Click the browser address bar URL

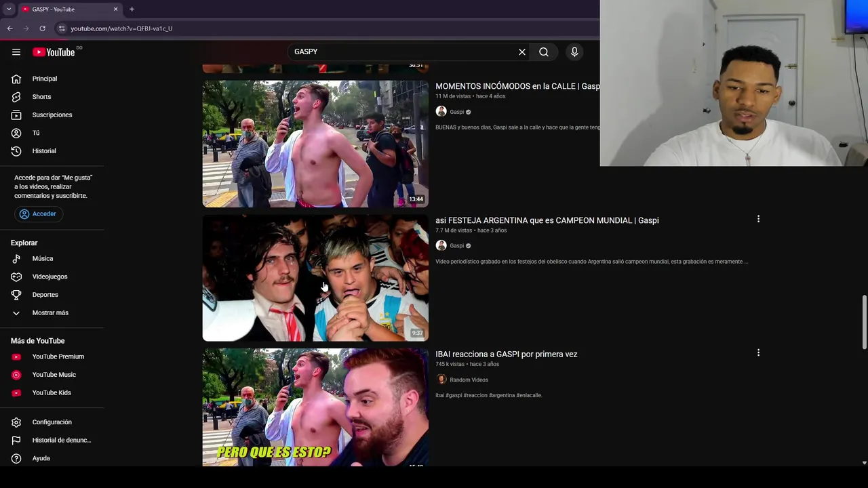121,28
